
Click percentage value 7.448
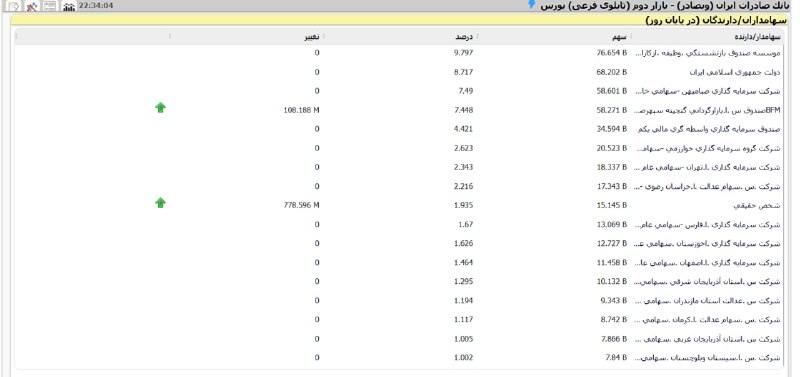pyautogui.click(x=464, y=110)
